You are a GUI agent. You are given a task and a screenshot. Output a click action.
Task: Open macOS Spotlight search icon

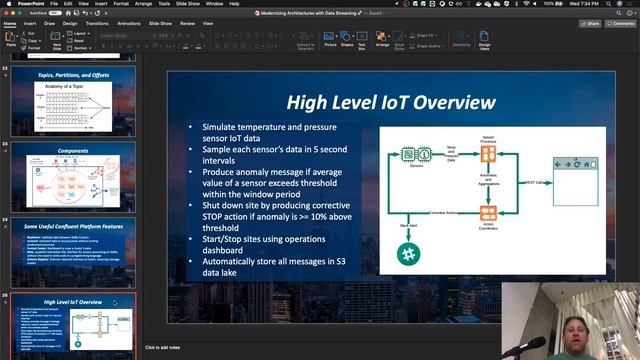tap(609, 4)
